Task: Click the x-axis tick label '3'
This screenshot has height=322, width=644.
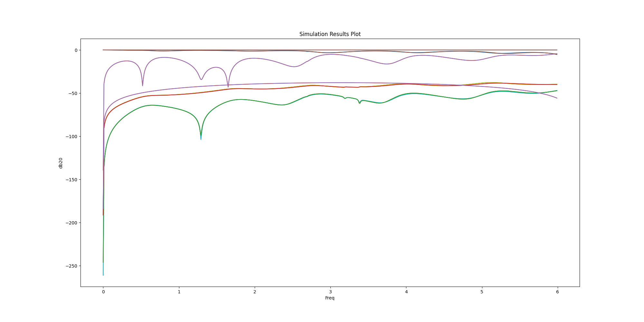Action: [330, 292]
